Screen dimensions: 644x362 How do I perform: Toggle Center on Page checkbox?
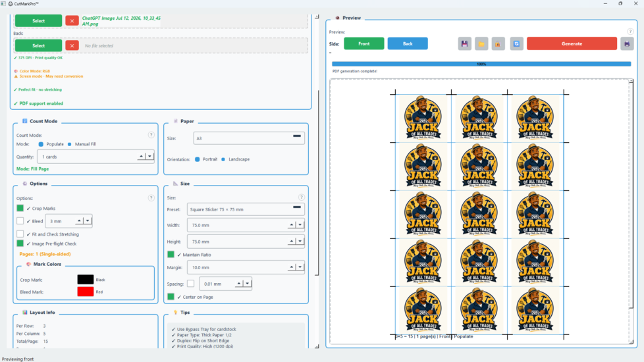[x=171, y=297]
